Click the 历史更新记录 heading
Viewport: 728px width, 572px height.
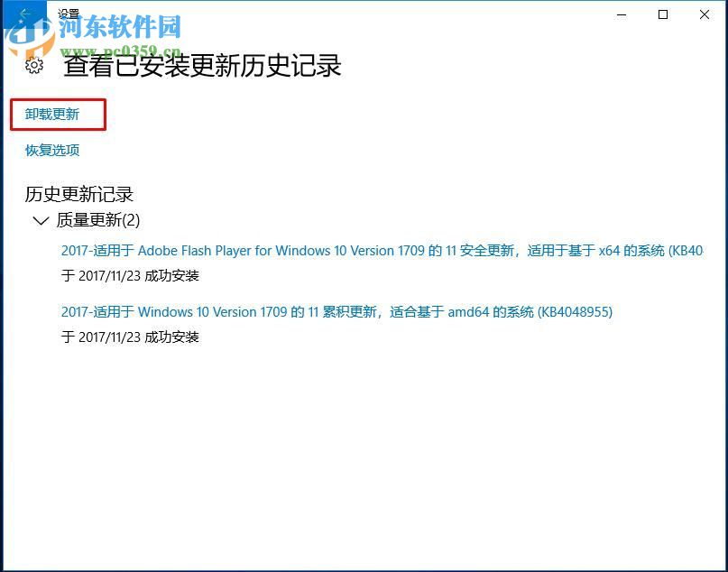coord(78,194)
